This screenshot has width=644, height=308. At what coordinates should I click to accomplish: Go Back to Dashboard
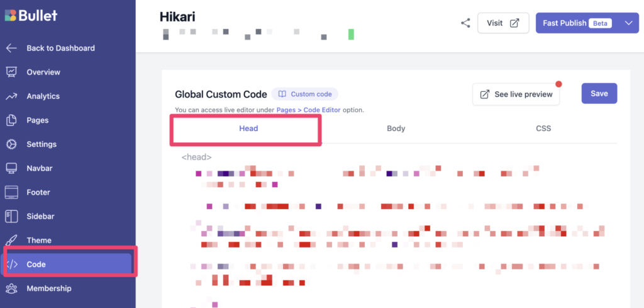(60, 48)
